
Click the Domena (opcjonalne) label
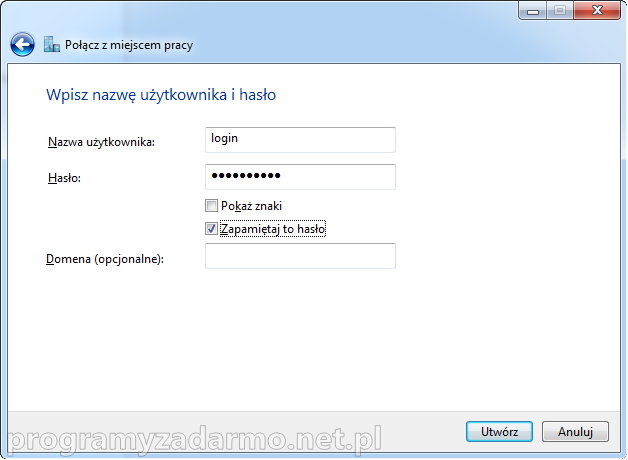point(105,259)
